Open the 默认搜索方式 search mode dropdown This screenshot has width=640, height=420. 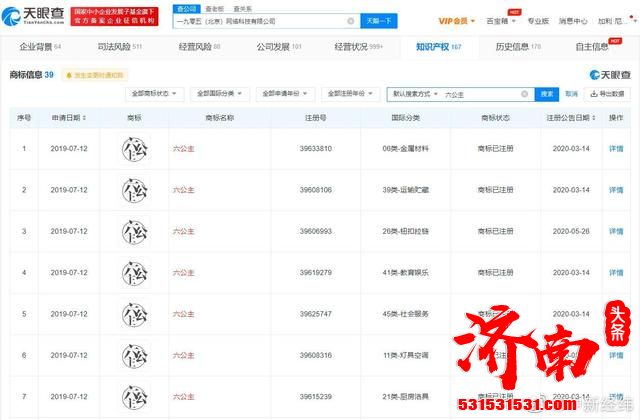(x=415, y=94)
